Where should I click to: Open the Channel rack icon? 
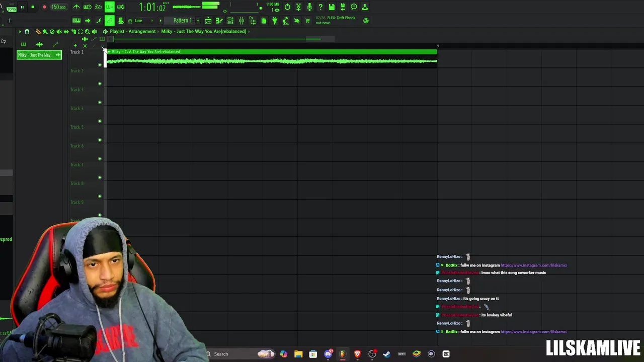(x=230, y=21)
